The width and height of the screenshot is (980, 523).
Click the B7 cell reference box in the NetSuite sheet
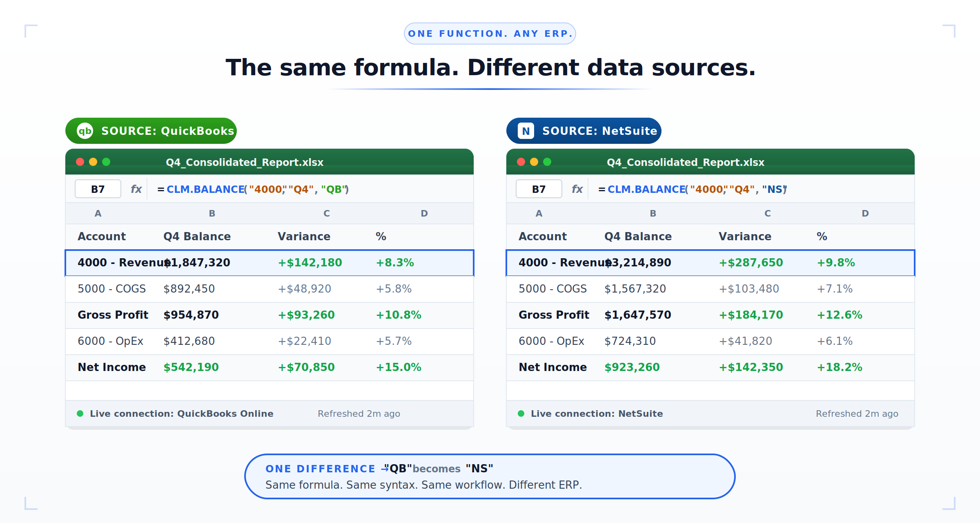click(539, 189)
